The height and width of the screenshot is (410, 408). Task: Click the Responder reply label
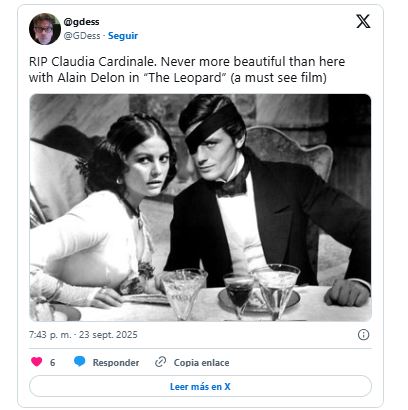pyautogui.click(x=116, y=363)
